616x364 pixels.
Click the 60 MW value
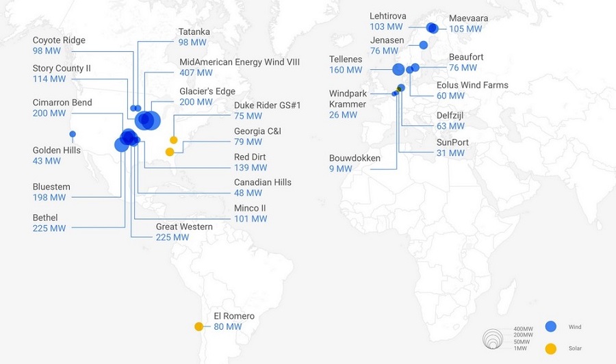point(450,96)
